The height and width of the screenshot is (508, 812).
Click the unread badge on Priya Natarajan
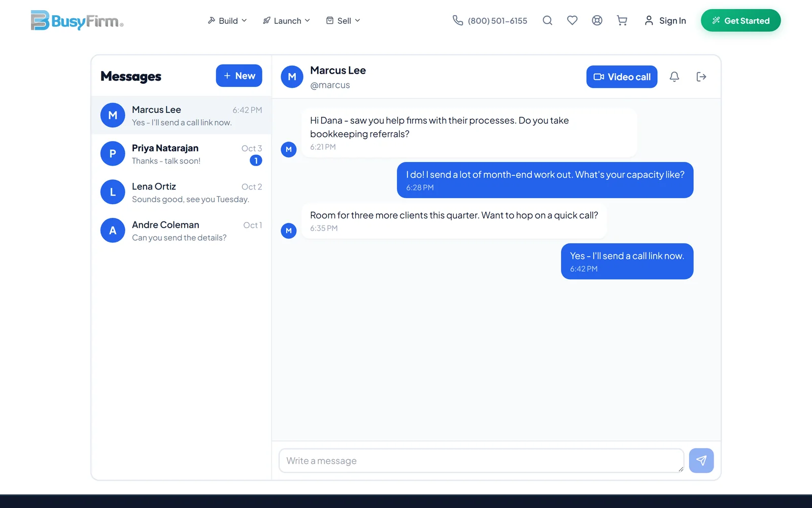pos(256,161)
